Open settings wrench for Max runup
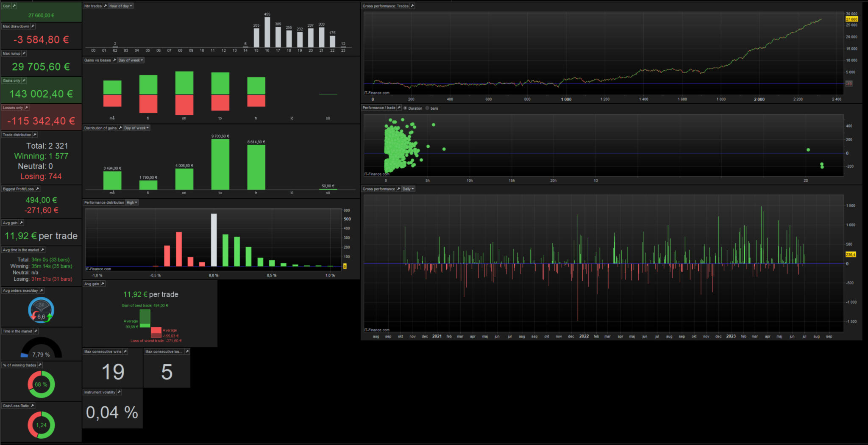This screenshot has height=445, width=868. point(24,53)
